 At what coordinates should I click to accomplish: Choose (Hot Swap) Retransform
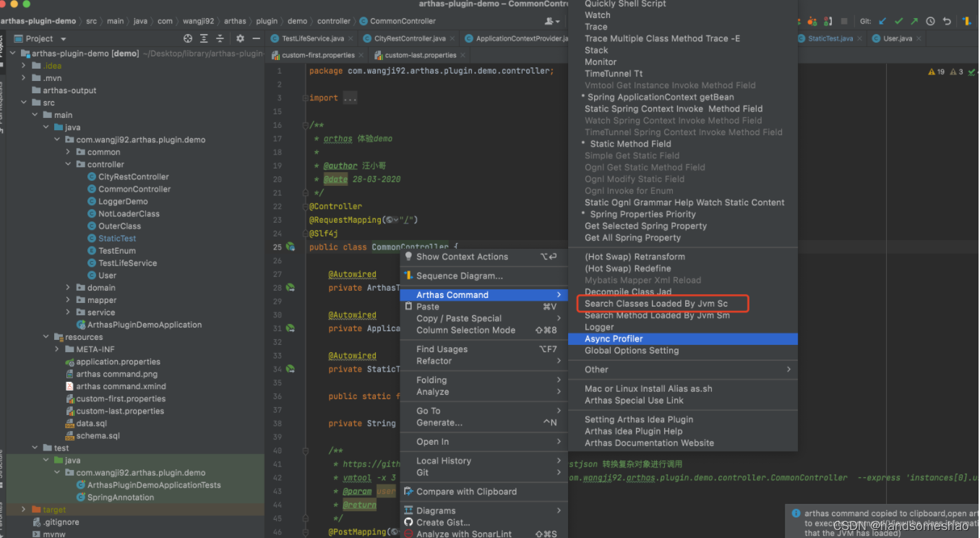682,257
